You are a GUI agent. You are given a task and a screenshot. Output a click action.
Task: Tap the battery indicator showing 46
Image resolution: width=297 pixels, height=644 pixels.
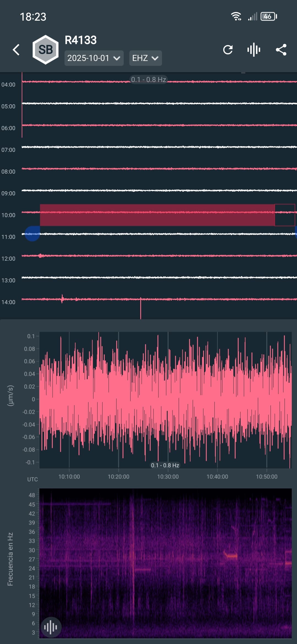pyautogui.click(x=268, y=17)
